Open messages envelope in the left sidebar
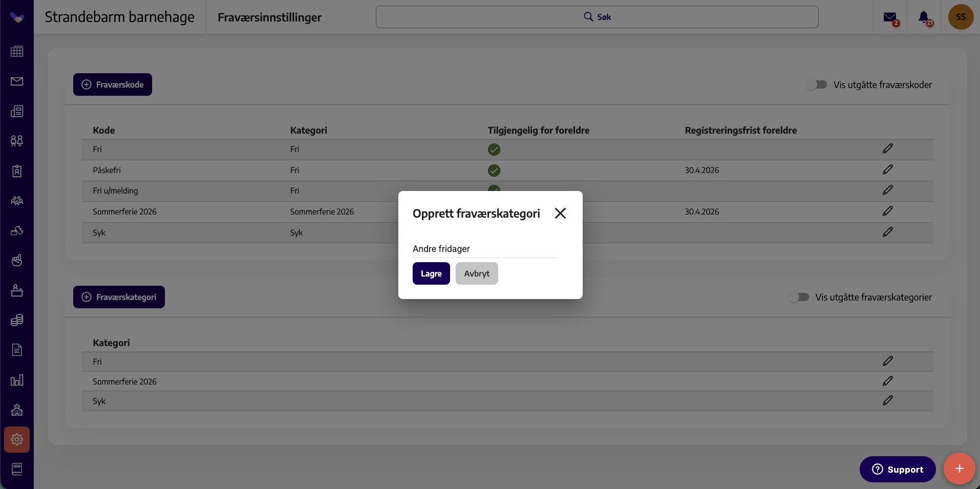The width and height of the screenshot is (980, 489). coord(17,81)
